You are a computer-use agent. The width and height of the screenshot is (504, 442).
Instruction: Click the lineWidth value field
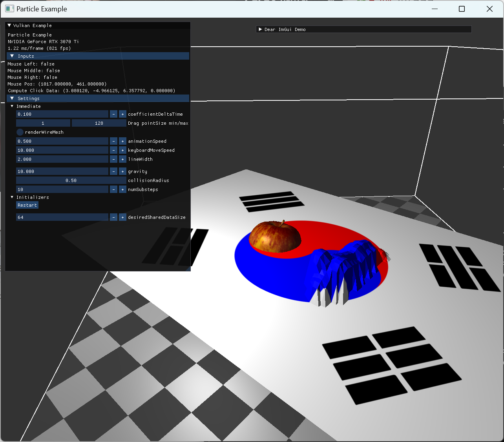(x=62, y=159)
